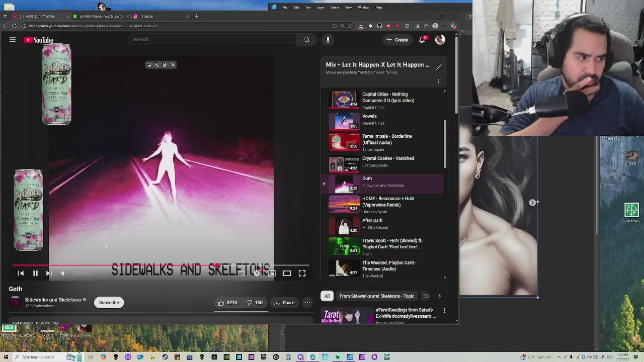
Task: Reload the YouTube page
Action: tap(15, 26)
